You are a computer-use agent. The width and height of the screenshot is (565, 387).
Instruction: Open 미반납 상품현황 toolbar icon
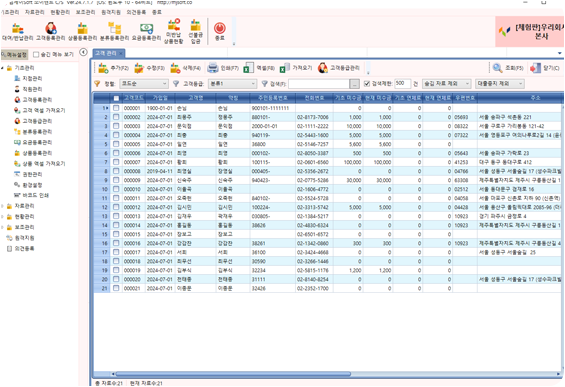pos(174,32)
